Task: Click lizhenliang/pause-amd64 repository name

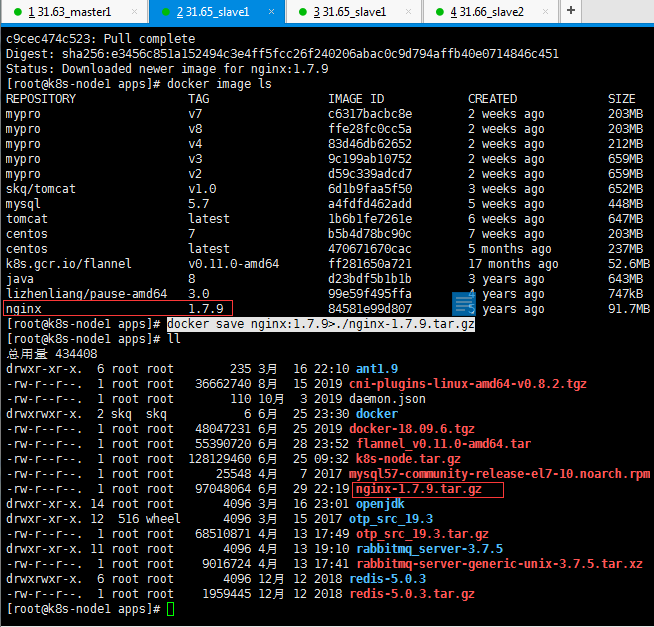Action: click(x=86, y=294)
